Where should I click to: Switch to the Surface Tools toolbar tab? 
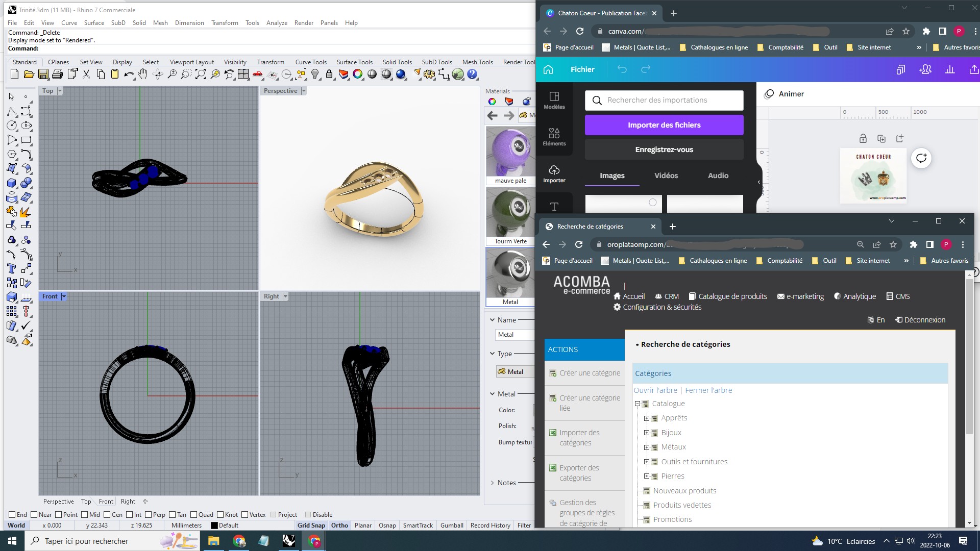(355, 62)
